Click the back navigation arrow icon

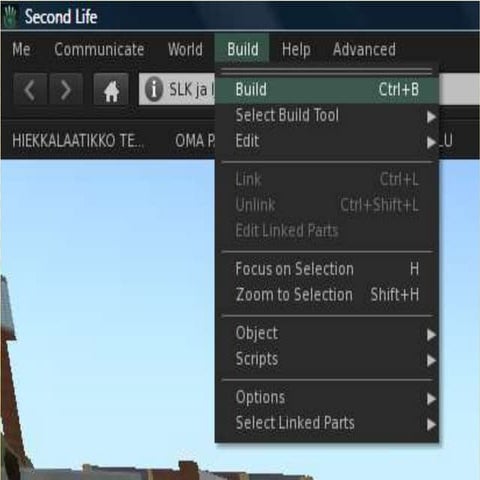pyautogui.click(x=30, y=89)
